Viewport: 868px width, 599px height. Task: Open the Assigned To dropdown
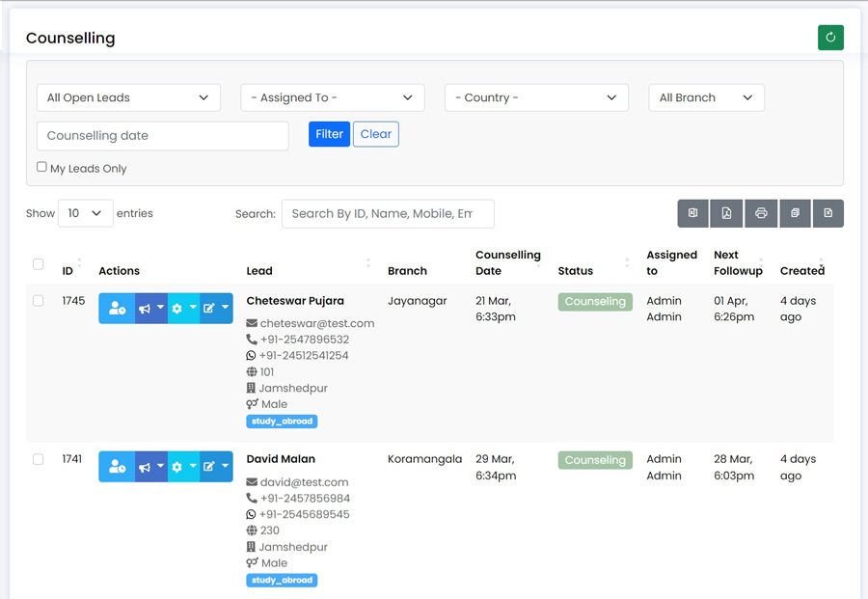click(x=332, y=97)
